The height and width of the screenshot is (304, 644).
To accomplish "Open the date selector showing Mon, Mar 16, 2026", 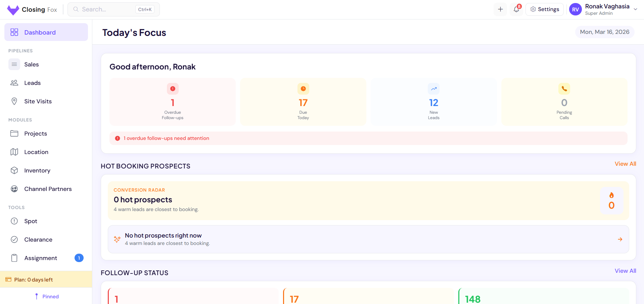I will tap(604, 32).
